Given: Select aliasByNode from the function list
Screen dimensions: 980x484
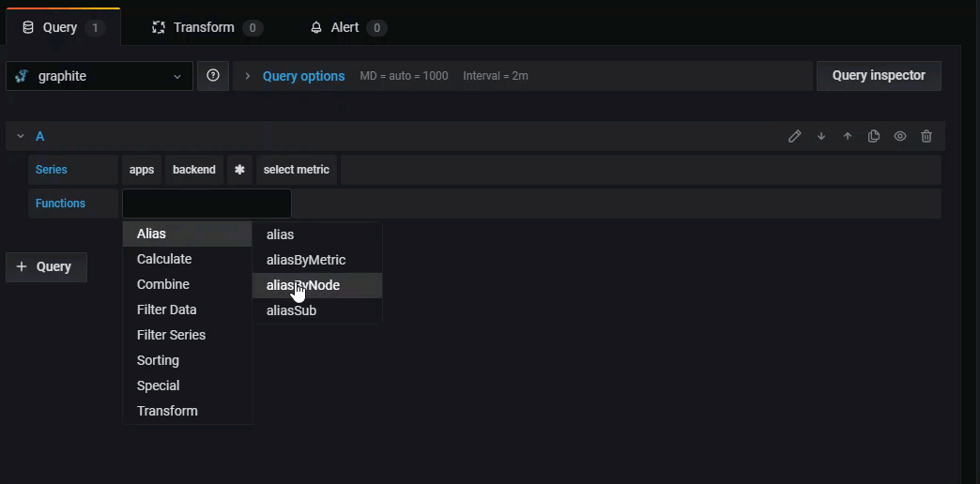Looking at the screenshot, I should [303, 285].
